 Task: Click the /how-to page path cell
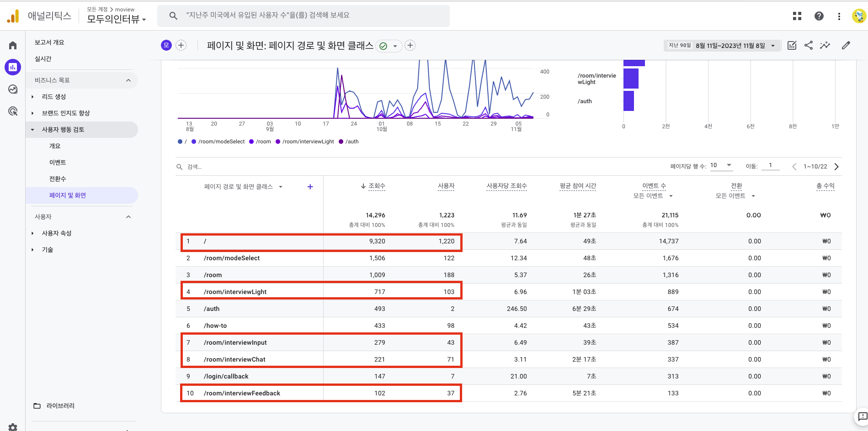215,326
